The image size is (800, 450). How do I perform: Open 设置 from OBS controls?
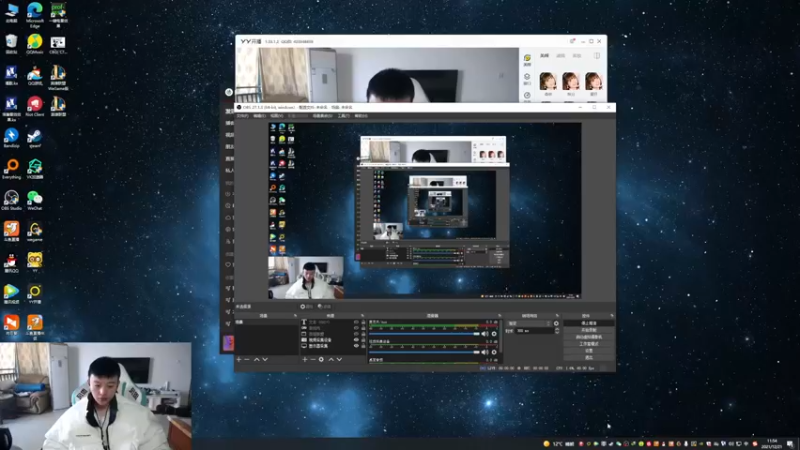589,351
